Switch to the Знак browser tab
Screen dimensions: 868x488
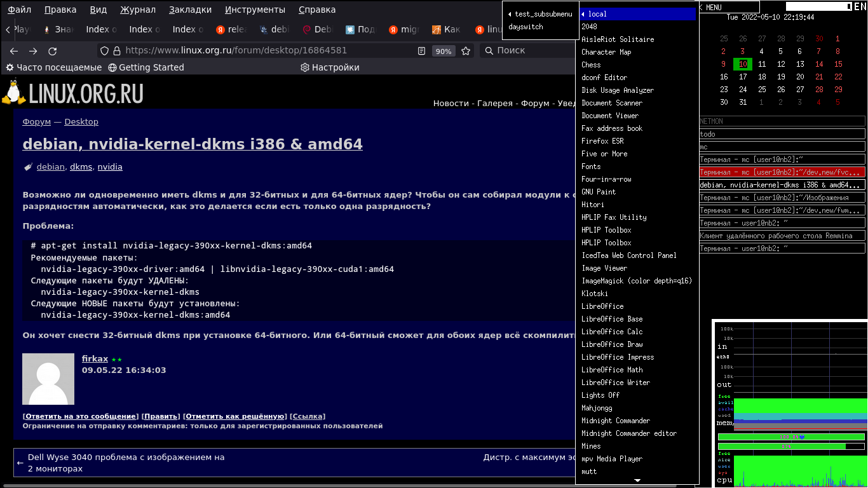click(x=58, y=29)
